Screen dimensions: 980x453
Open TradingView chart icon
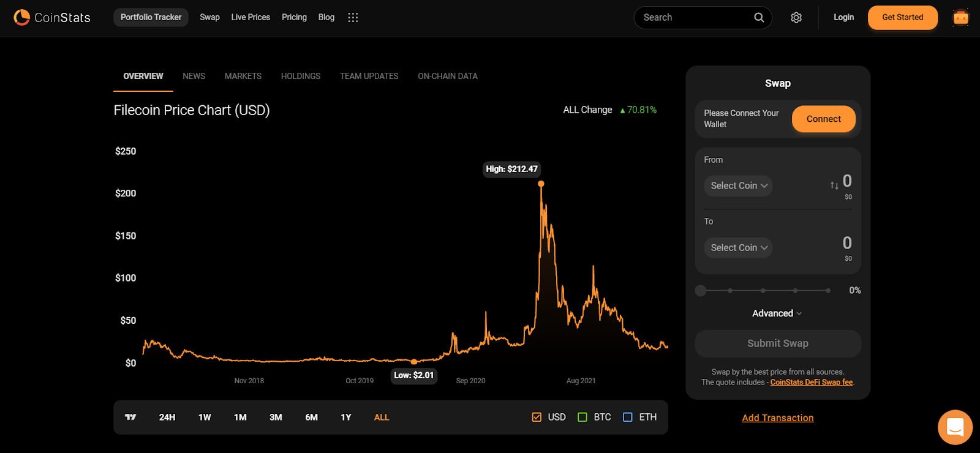click(x=130, y=417)
